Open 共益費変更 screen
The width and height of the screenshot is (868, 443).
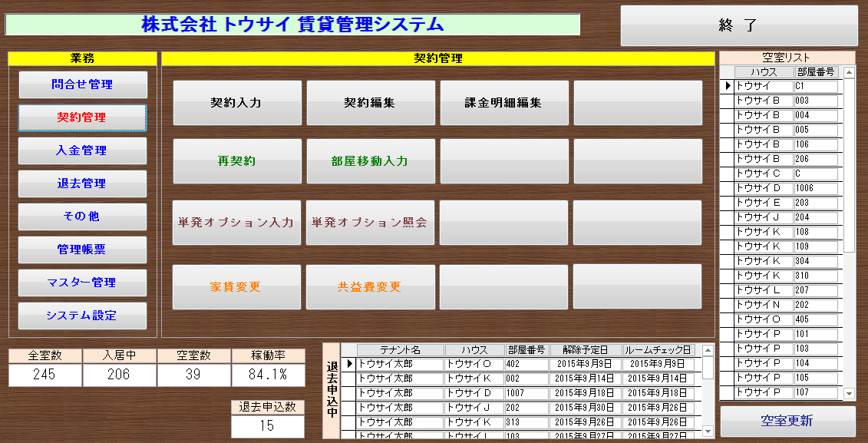(370, 287)
